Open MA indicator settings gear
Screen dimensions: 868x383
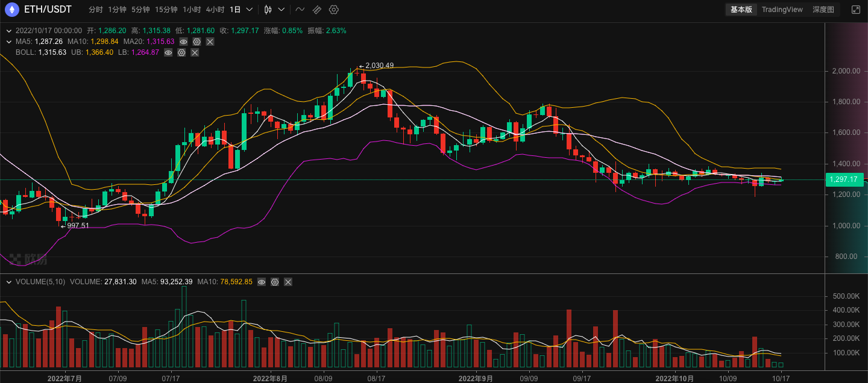coord(197,42)
